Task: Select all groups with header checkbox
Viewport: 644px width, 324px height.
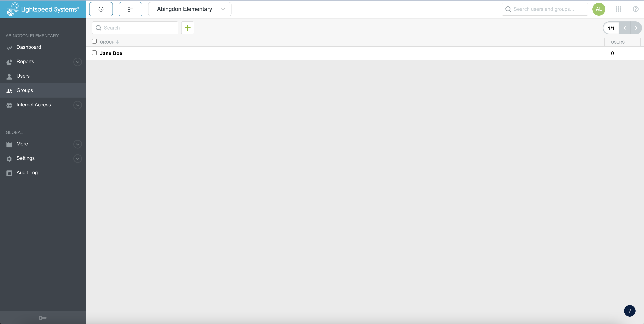Action: (x=94, y=41)
